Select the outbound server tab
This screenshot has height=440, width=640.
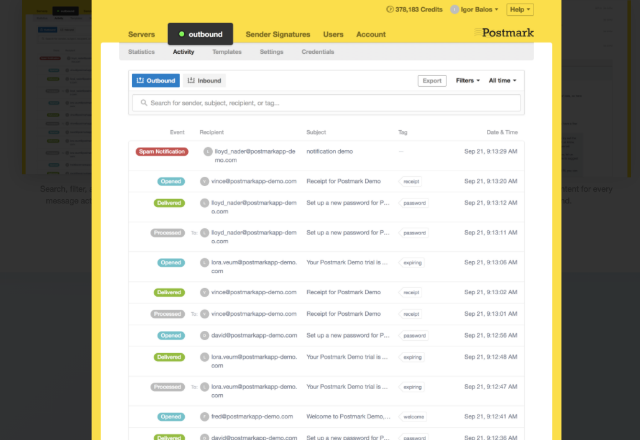200,34
